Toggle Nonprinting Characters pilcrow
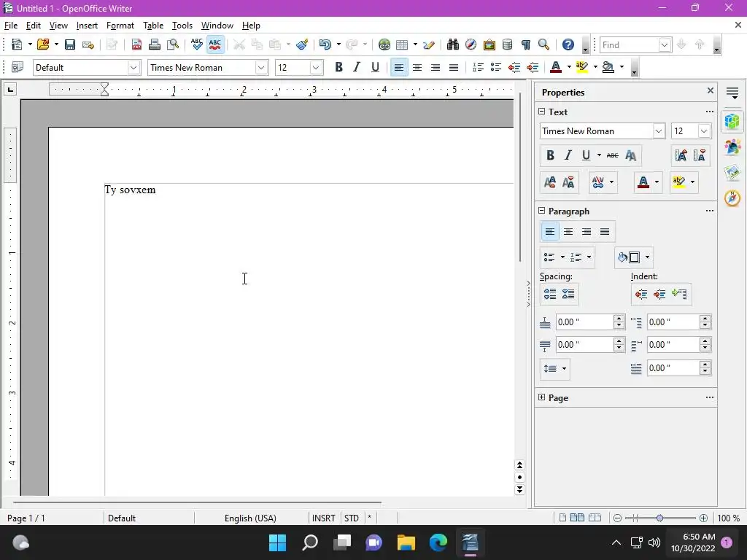 click(525, 44)
